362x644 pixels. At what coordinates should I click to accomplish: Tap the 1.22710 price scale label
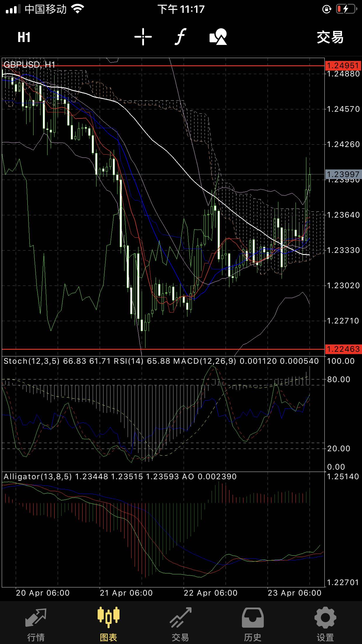tap(344, 321)
